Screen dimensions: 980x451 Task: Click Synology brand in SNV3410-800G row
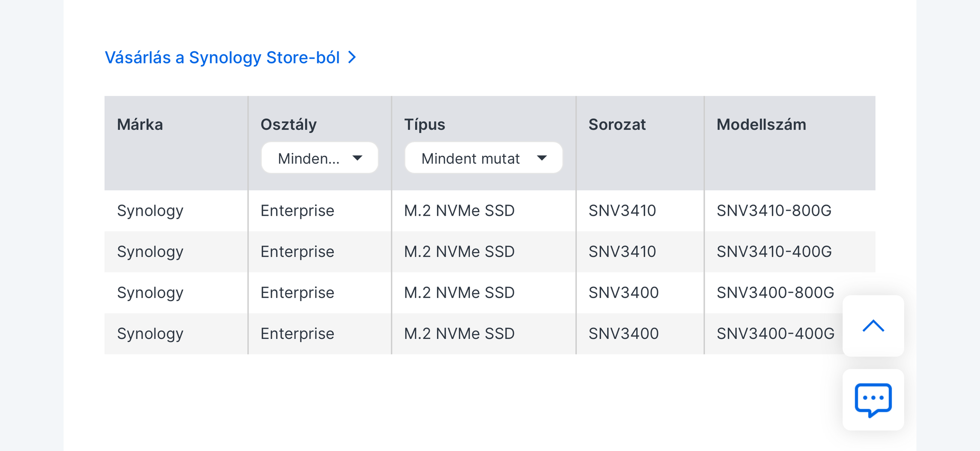pyautogui.click(x=150, y=211)
